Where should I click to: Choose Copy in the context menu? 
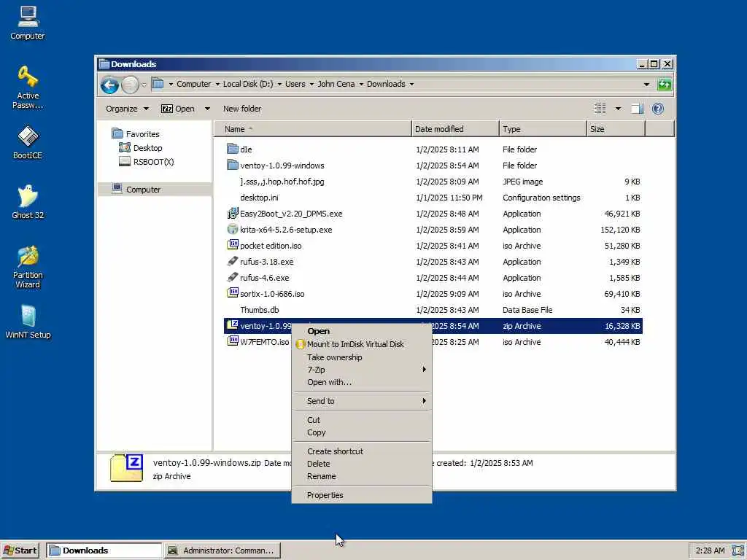click(362, 432)
